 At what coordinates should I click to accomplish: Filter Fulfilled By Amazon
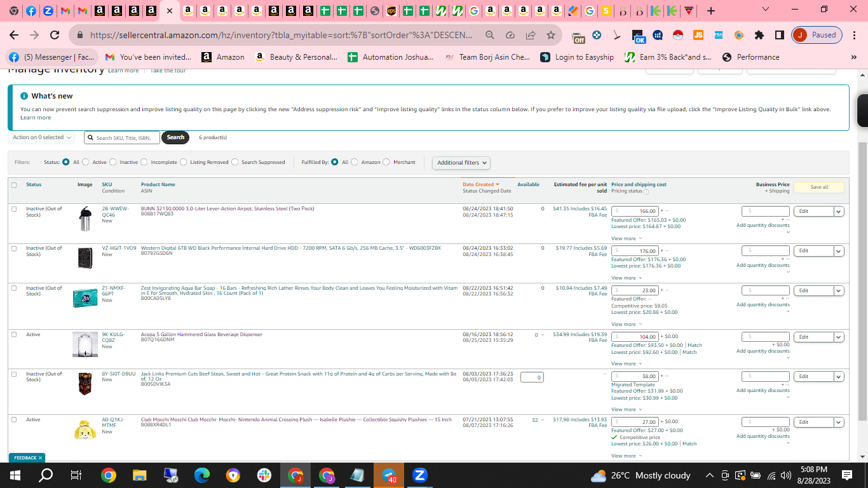(355, 162)
